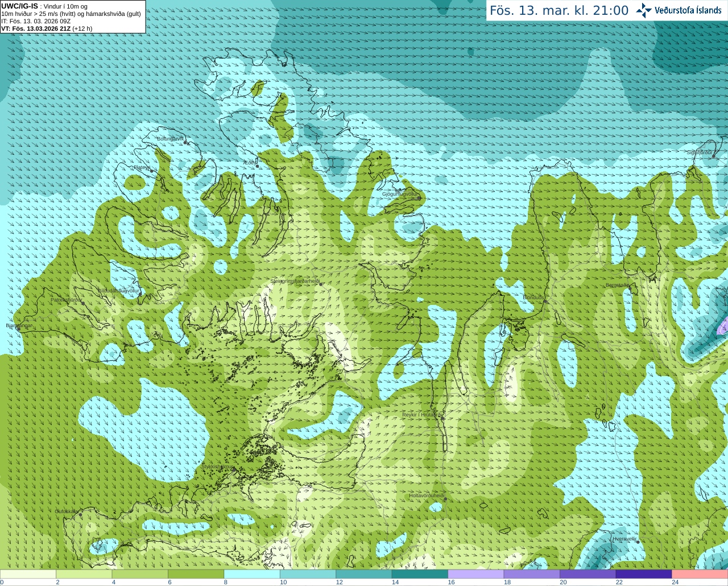Select the Blönduós station label
Screen dimensions: 728x586
pos(533,298)
